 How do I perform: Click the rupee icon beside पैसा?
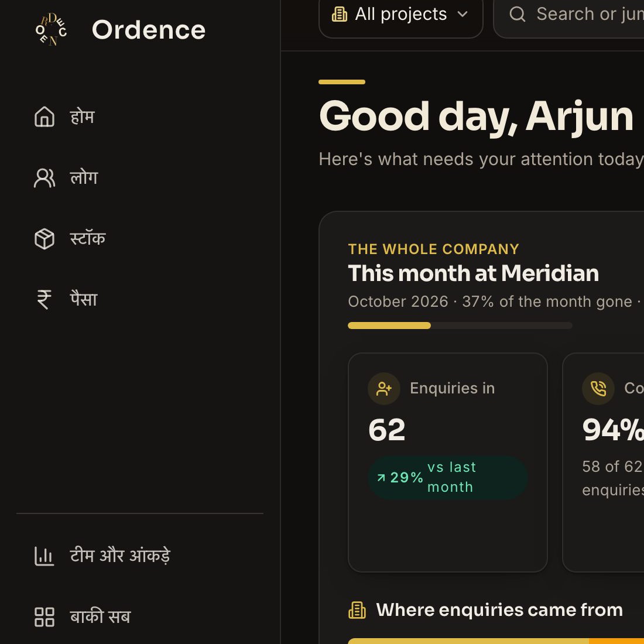[44, 299]
